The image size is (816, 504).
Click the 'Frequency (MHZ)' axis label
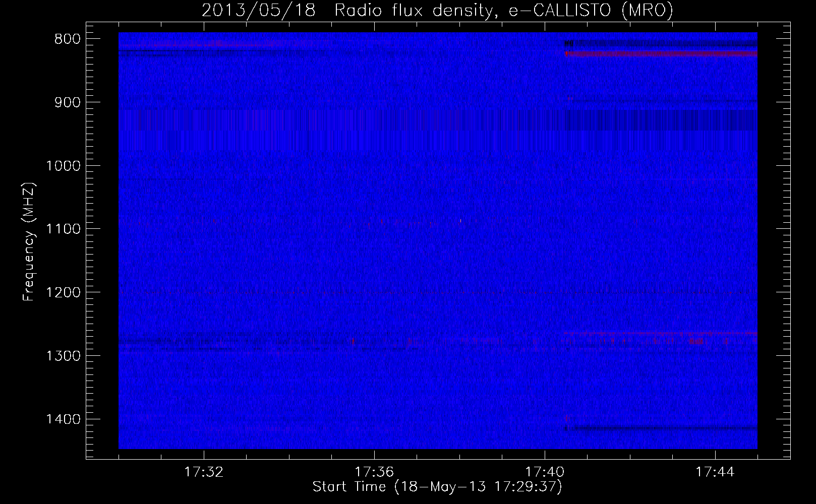point(29,242)
